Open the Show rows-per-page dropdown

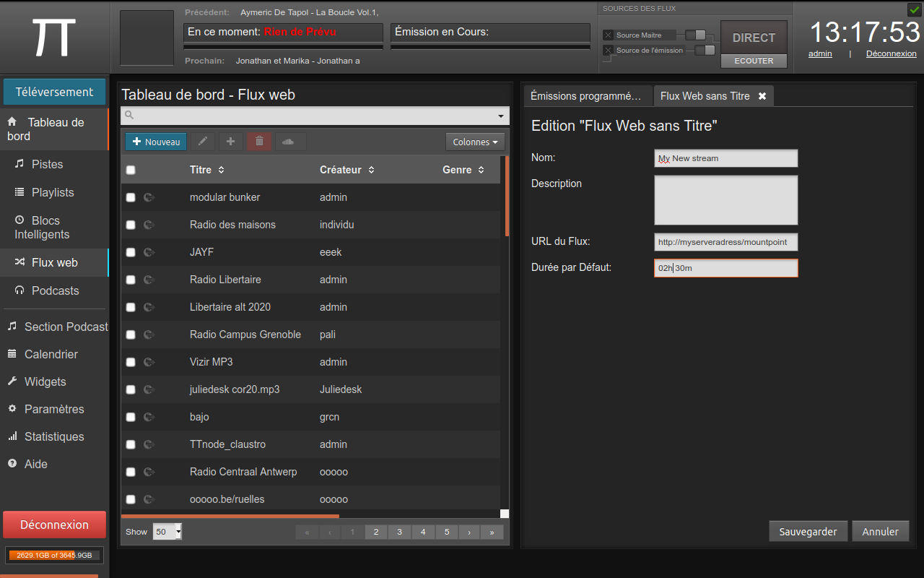point(167,532)
